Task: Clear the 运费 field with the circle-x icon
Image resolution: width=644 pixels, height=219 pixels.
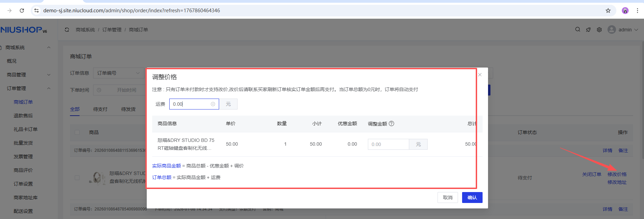Action: click(213, 104)
